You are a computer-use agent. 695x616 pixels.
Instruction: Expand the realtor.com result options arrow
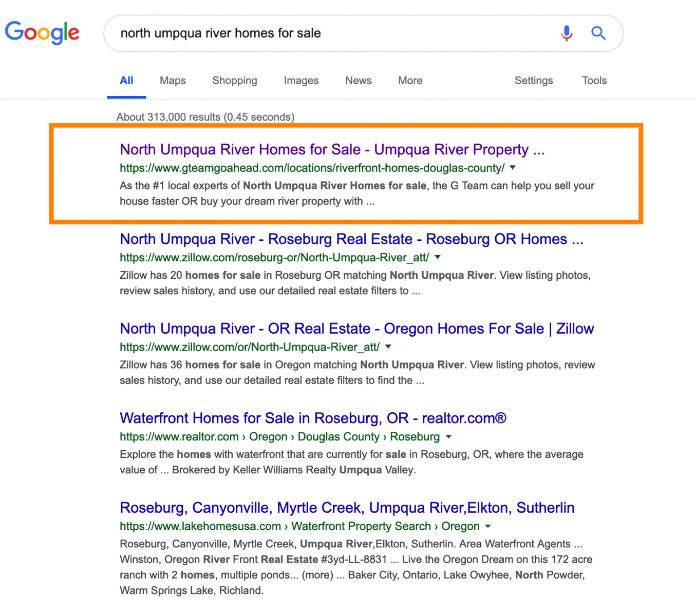coord(449,437)
